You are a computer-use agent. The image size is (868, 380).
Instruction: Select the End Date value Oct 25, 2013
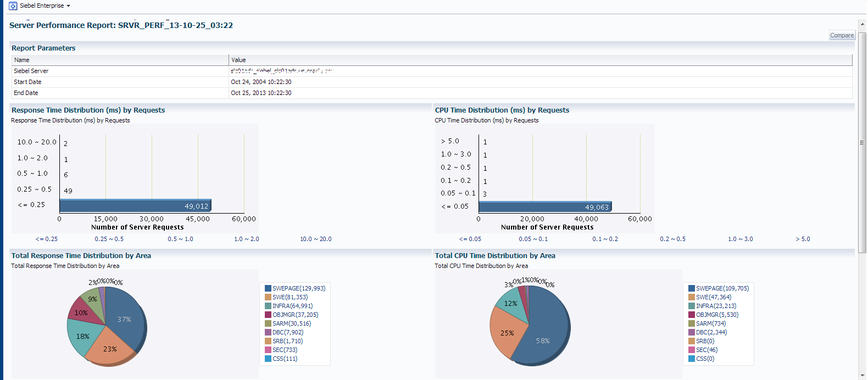pos(261,93)
